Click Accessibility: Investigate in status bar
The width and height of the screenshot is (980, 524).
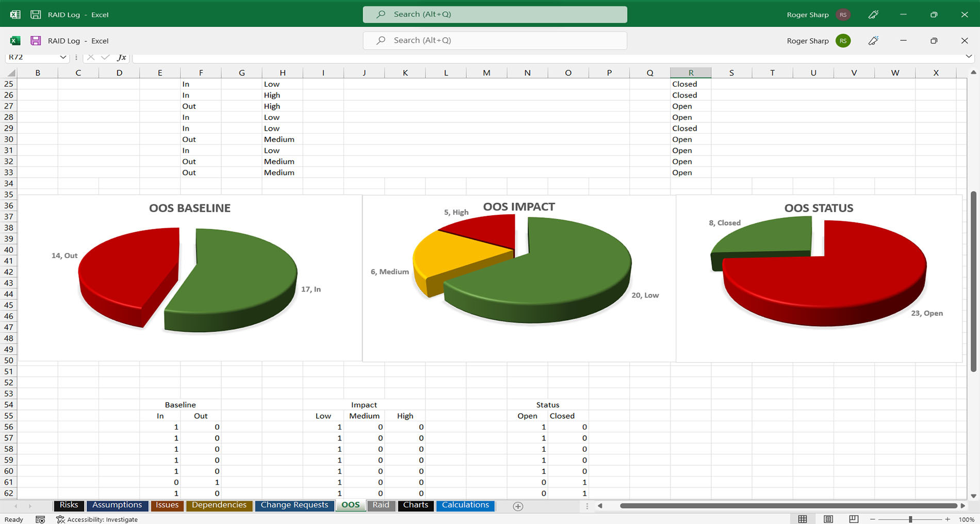tap(97, 519)
